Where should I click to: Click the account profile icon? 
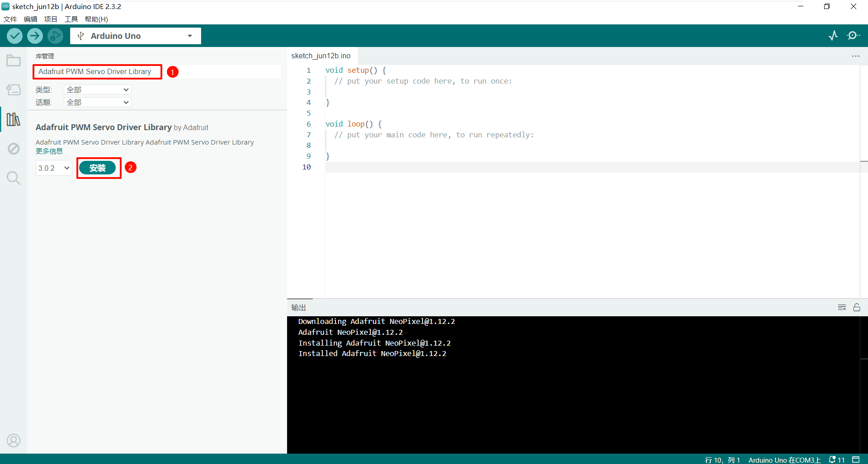[14, 441]
